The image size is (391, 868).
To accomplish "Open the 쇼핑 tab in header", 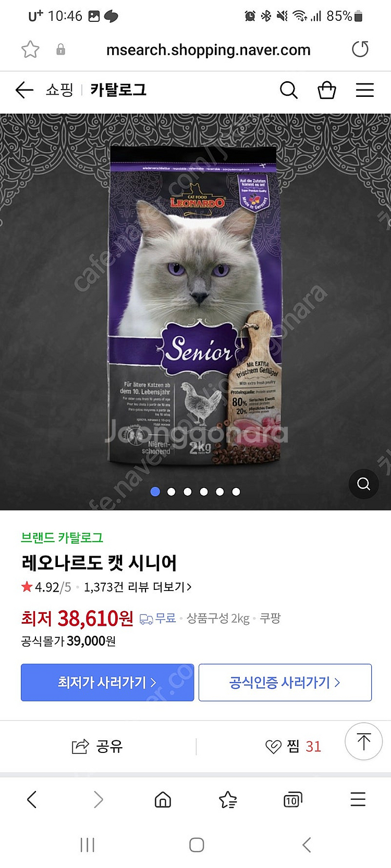I will (59, 90).
